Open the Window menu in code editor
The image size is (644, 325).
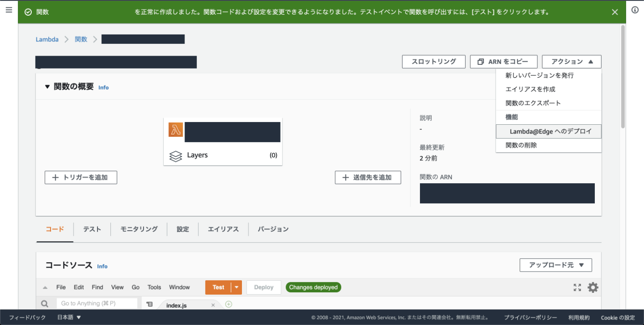click(179, 287)
